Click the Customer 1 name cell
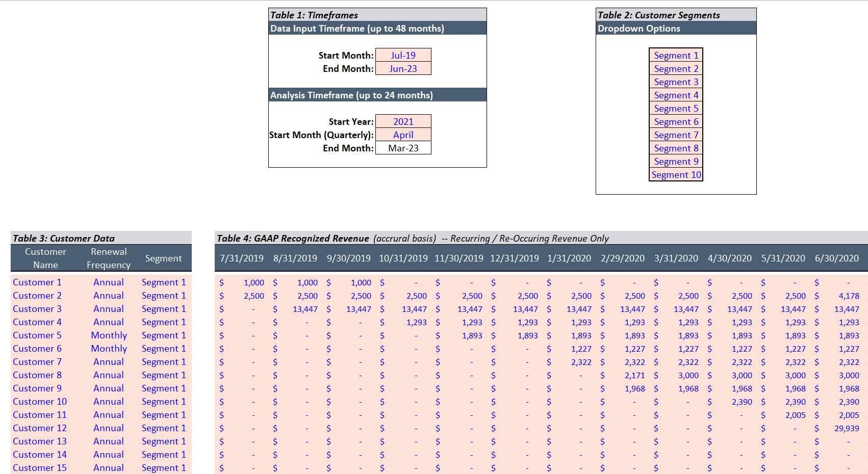 pos(37,282)
